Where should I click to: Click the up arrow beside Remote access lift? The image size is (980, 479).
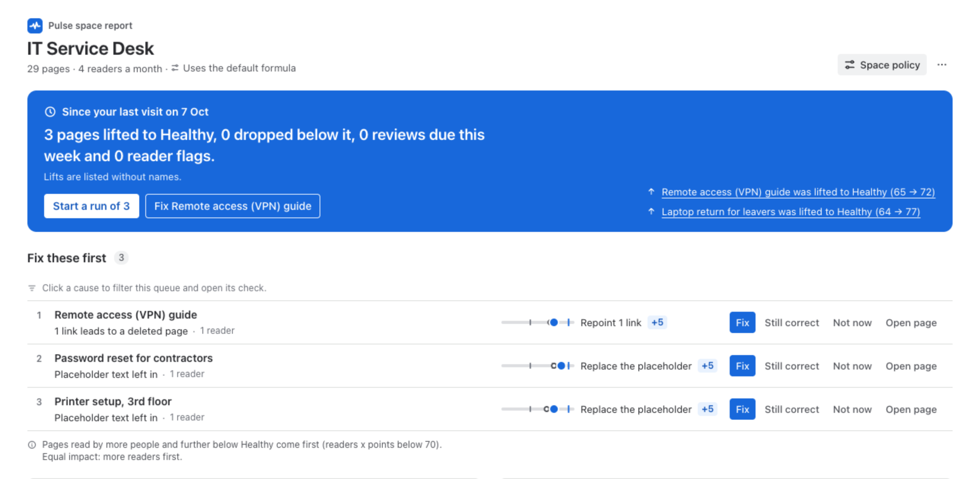pos(651,192)
